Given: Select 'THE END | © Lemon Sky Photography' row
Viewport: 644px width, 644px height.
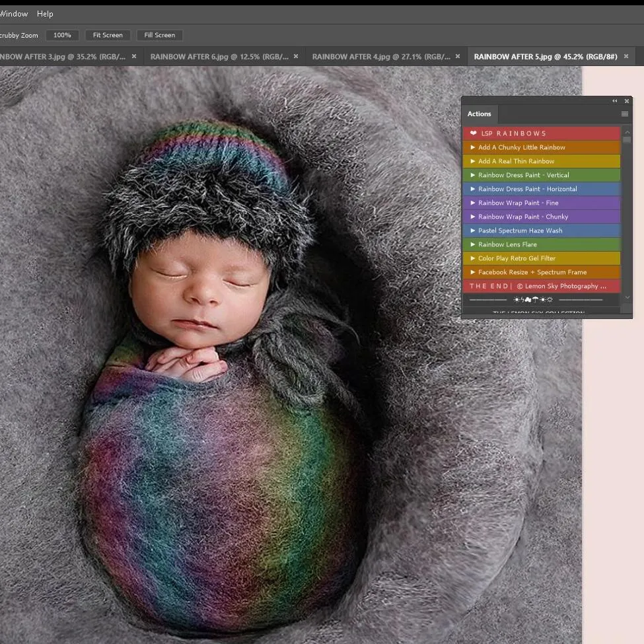Looking at the screenshot, I should tap(542, 286).
